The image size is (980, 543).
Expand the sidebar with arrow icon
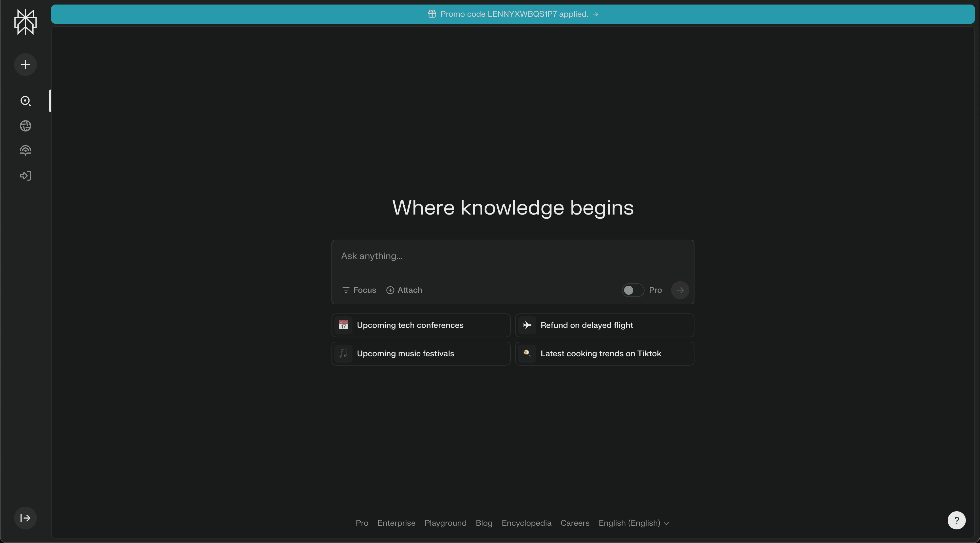(x=25, y=518)
